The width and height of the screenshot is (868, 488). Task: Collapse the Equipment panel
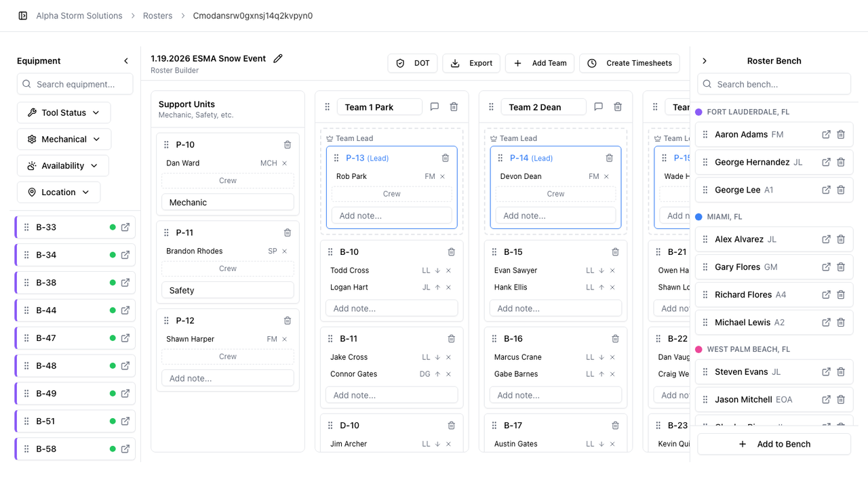point(126,61)
